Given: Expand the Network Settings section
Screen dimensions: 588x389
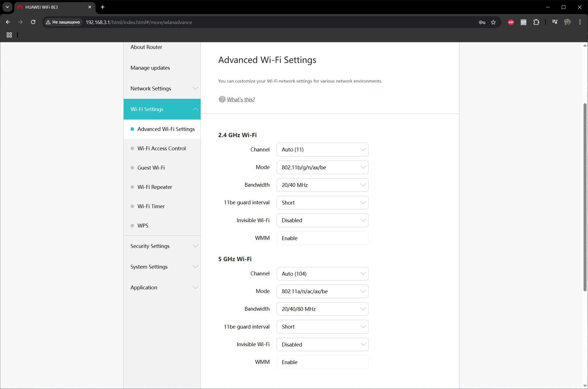Looking at the screenshot, I should [x=162, y=88].
